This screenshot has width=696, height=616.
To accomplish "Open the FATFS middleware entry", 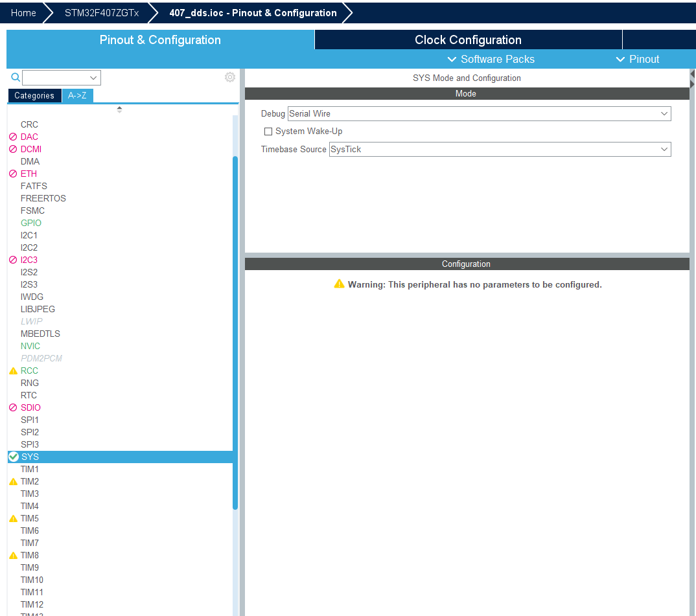I will click(34, 186).
